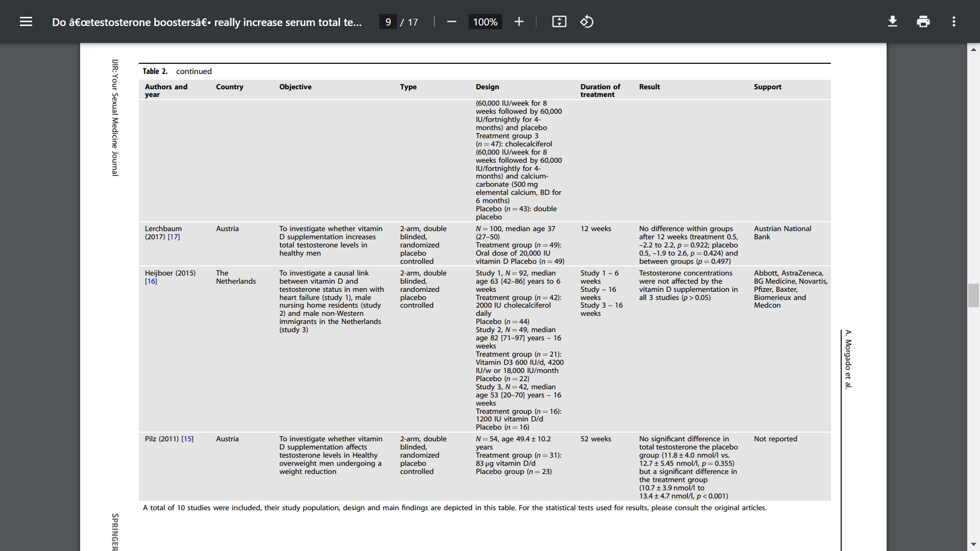This screenshot has height=551, width=980.
Task: Click 'A. Morgado et al.' side text
Action: [848, 359]
